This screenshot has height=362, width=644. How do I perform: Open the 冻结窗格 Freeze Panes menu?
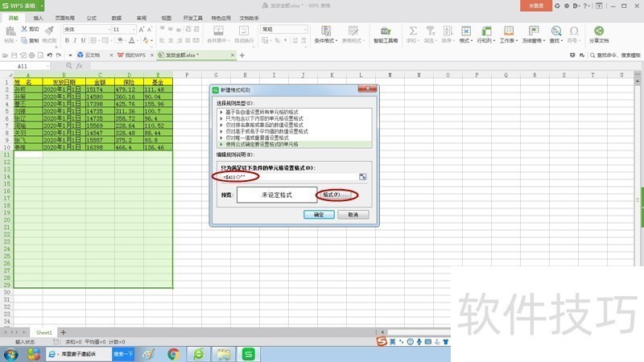tap(534, 34)
